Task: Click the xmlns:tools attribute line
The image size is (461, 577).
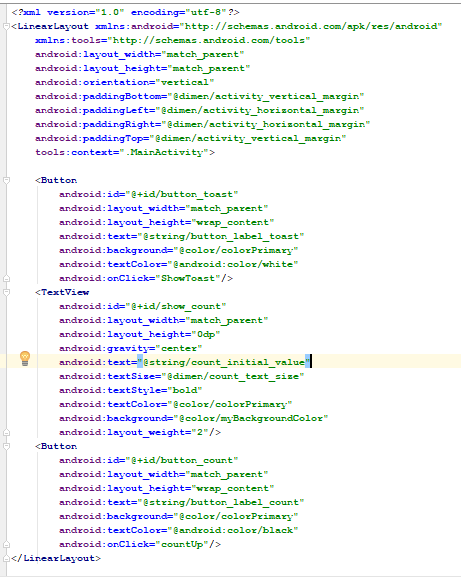Action: coord(173,40)
